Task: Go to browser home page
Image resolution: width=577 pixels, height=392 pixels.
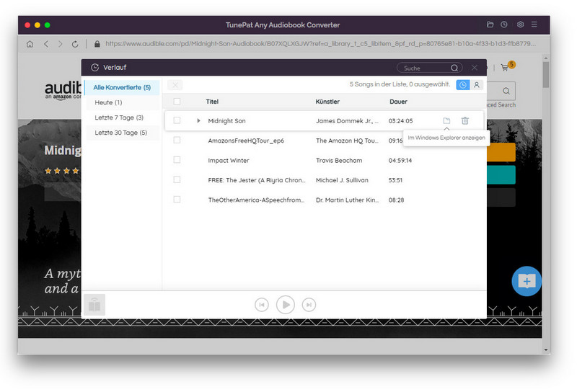Action: pos(30,44)
